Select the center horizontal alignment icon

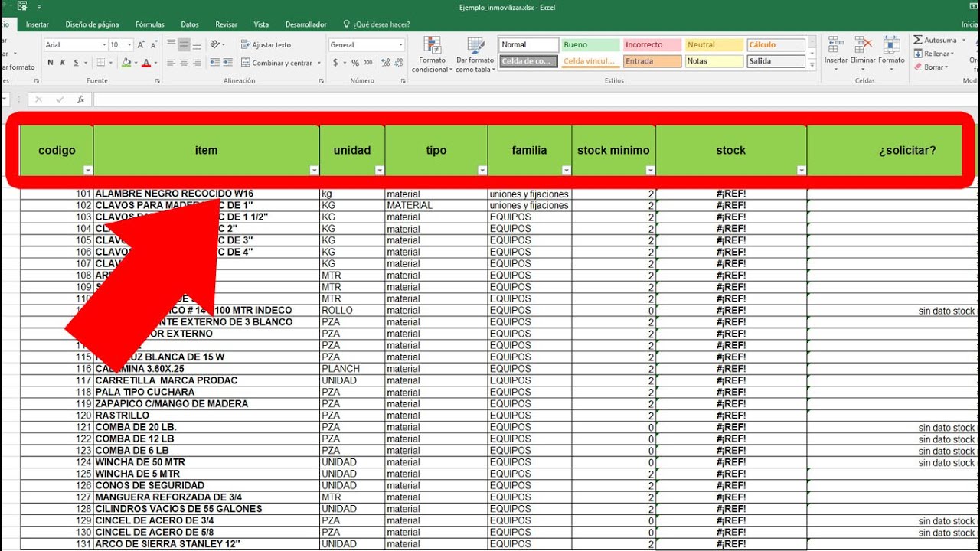tap(184, 63)
